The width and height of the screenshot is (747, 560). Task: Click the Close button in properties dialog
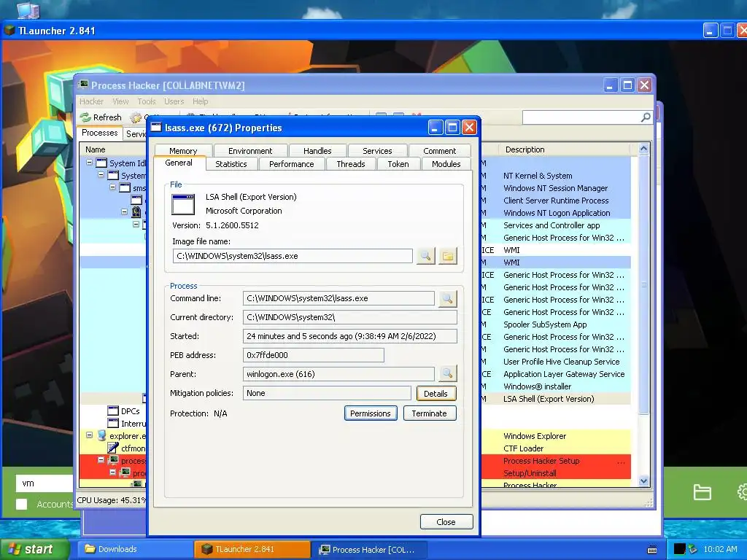coord(446,522)
